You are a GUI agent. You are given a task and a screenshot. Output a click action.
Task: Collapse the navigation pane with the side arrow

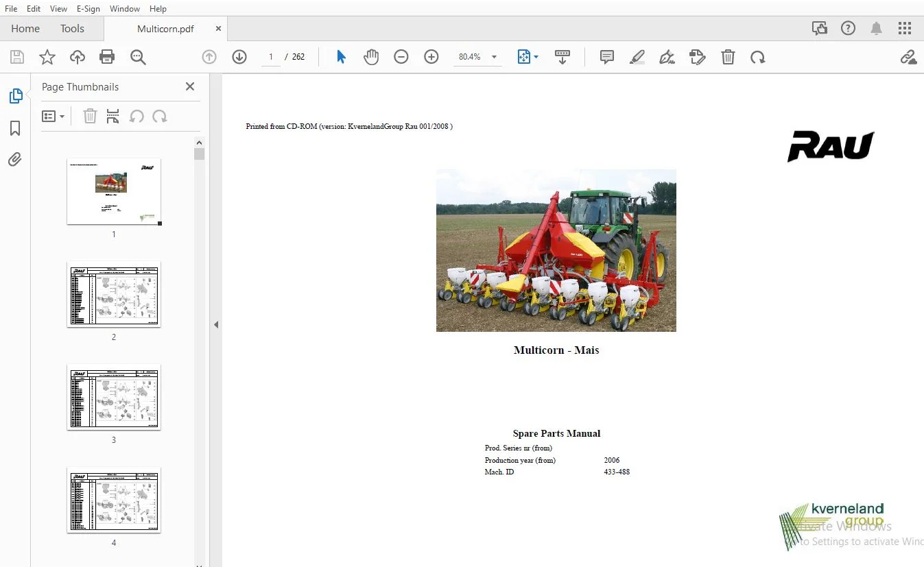pyautogui.click(x=216, y=324)
